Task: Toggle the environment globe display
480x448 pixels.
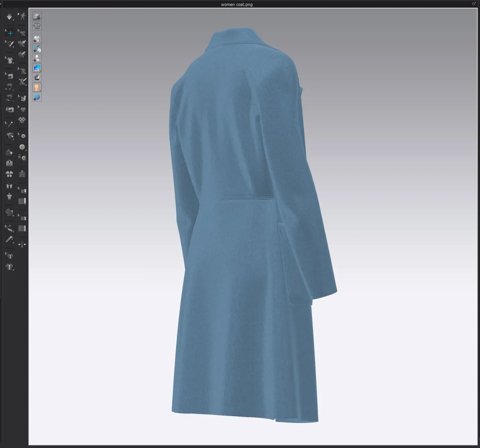Action: [37, 97]
